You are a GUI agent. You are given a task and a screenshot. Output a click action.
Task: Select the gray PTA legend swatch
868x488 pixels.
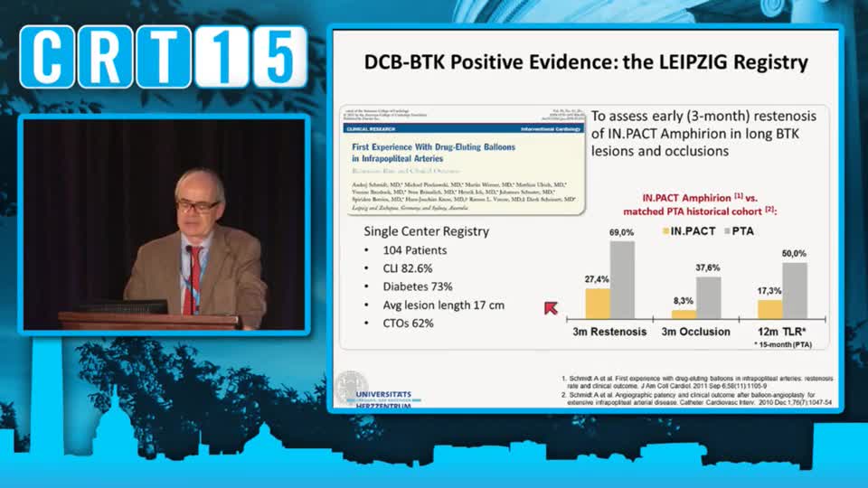click(x=728, y=231)
